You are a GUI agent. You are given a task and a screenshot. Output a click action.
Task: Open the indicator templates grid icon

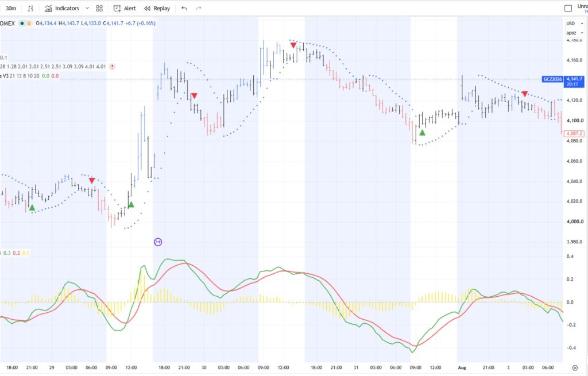99,8
